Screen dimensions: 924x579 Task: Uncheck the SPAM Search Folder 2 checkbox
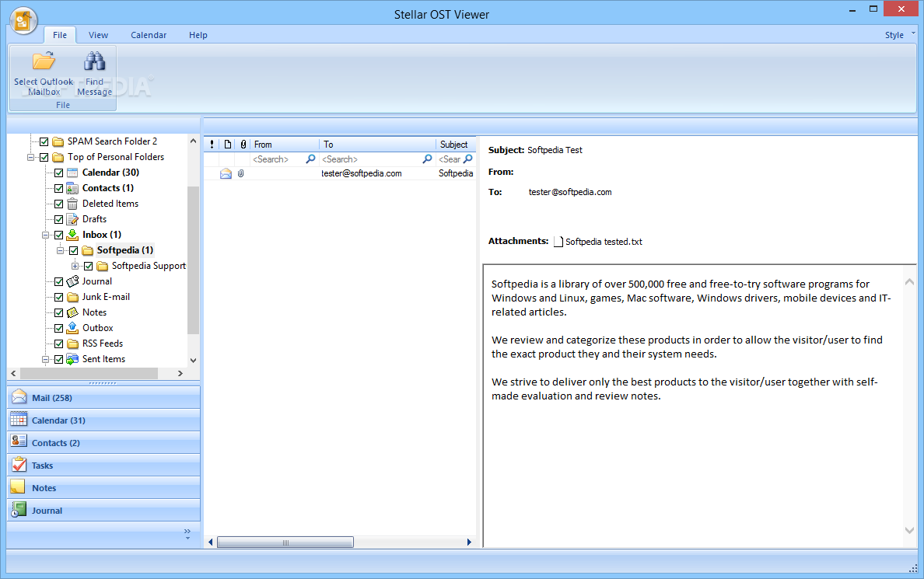point(44,141)
